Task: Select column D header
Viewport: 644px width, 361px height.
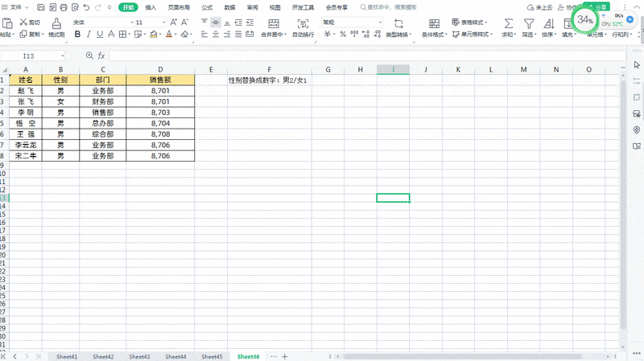Action: click(160, 69)
